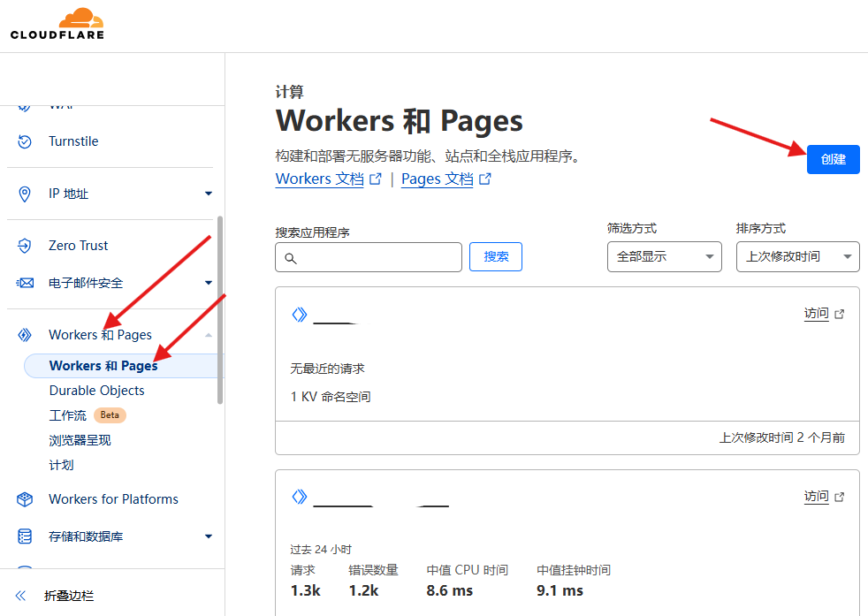The width and height of the screenshot is (868, 616).
Task: Click the external icon beside 访问 on first card
Action: pyautogui.click(x=839, y=315)
